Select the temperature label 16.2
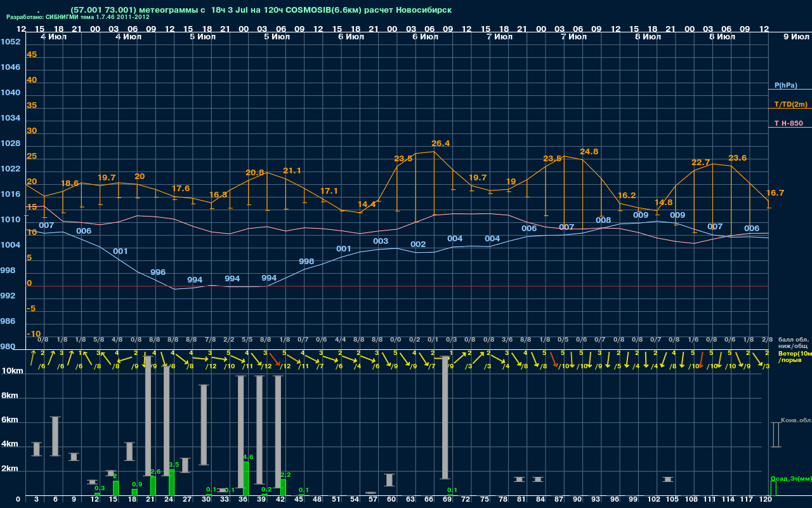The width and height of the screenshot is (812, 508). click(626, 196)
